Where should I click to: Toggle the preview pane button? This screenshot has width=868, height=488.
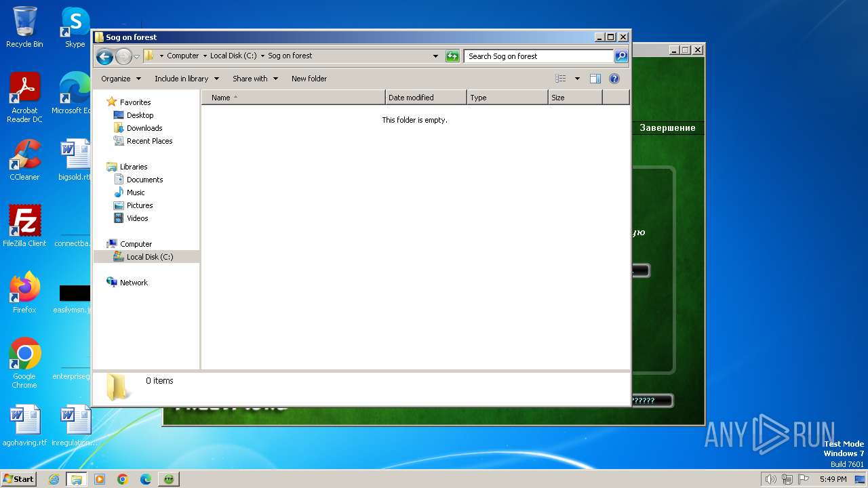595,79
